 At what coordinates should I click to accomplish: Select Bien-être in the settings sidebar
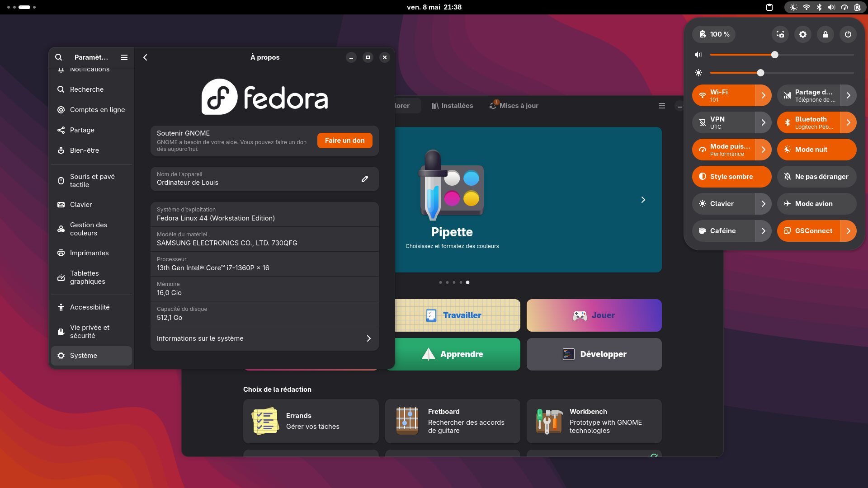(x=91, y=150)
